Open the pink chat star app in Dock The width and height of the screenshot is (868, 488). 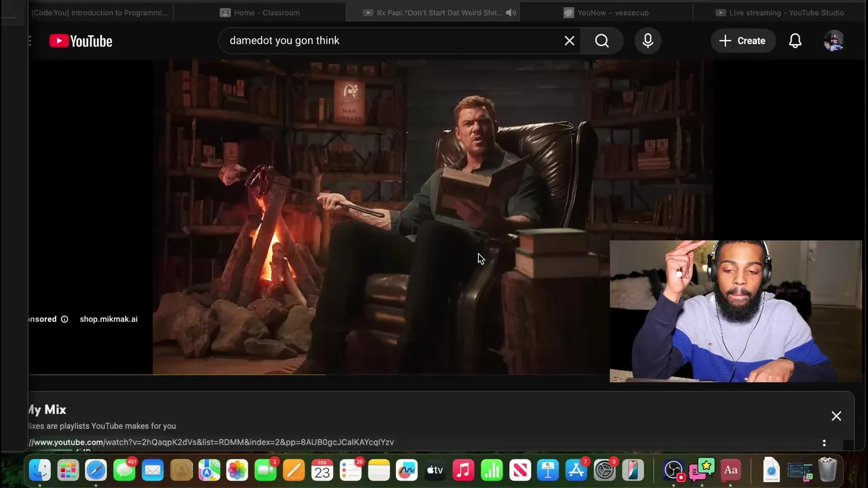702,470
